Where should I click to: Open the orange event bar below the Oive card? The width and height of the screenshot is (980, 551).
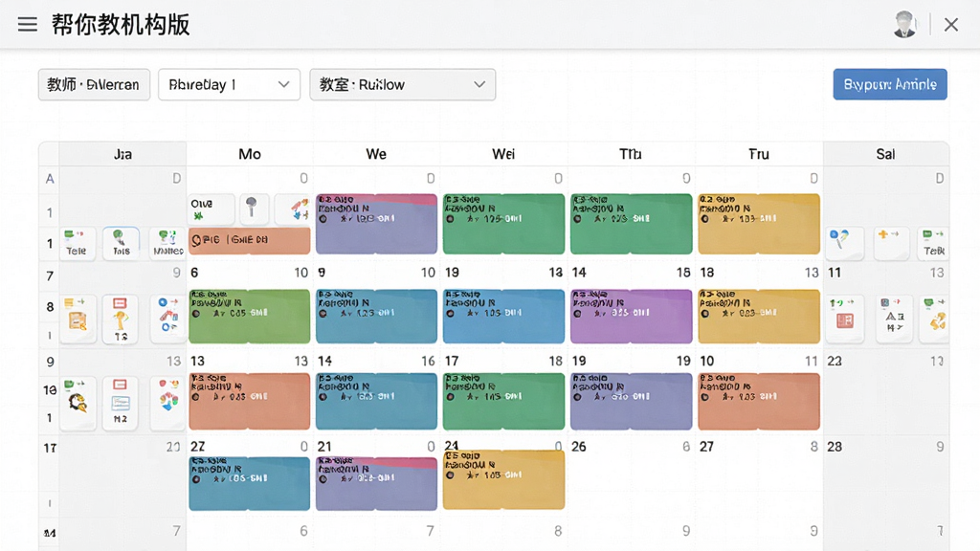coord(250,240)
